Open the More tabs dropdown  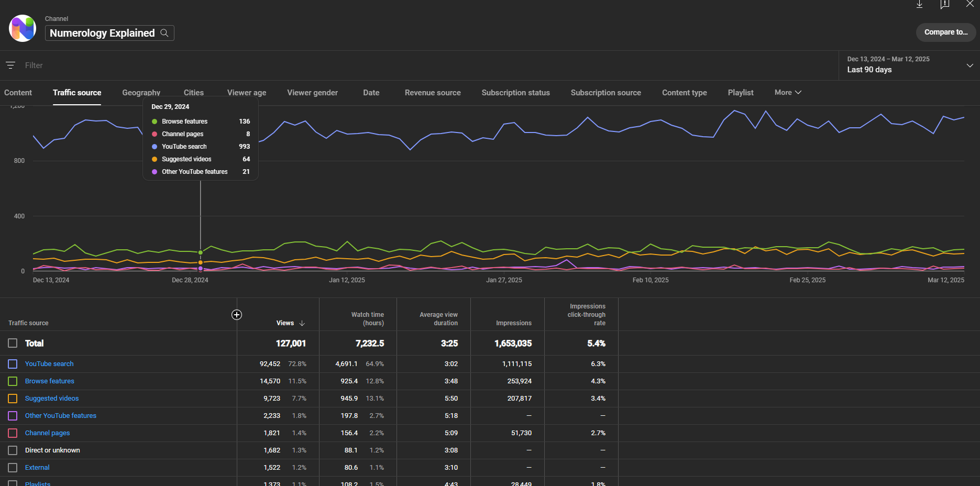click(788, 92)
